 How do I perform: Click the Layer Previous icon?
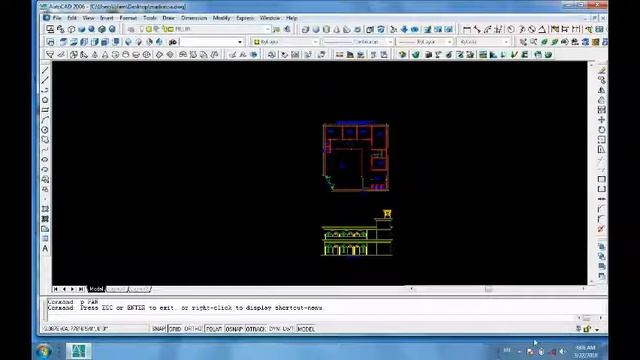(x=287, y=29)
